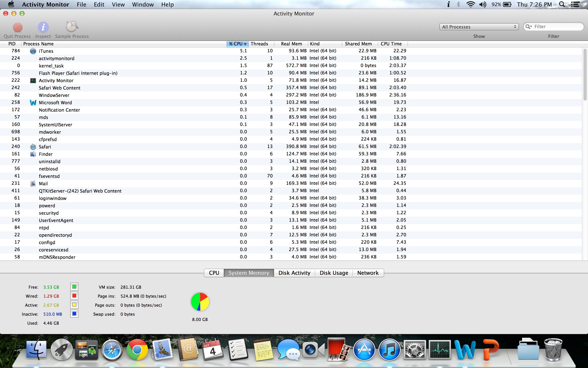Viewport: 588px width, 368px height.
Task: Open Mission Control in the Dock
Action: click(x=87, y=350)
